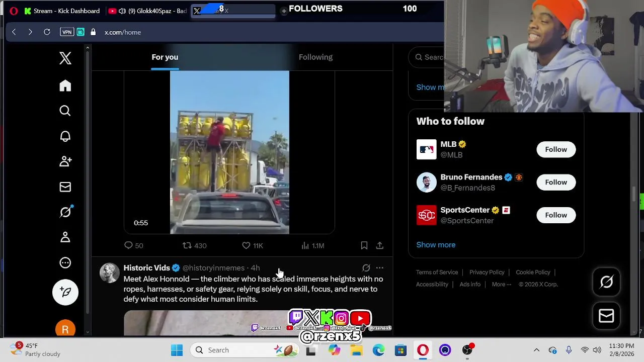Open Notifications bell in sidebar

[65, 136]
